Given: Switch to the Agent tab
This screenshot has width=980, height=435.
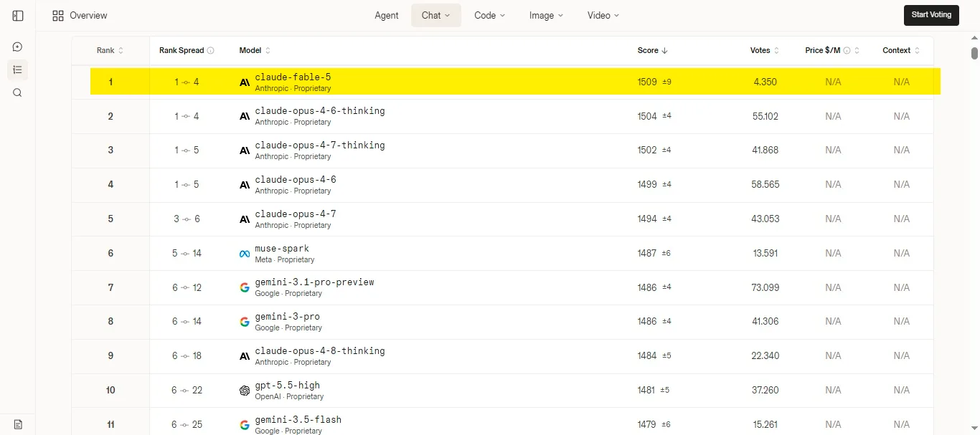Looking at the screenshot, I should 387,15.
